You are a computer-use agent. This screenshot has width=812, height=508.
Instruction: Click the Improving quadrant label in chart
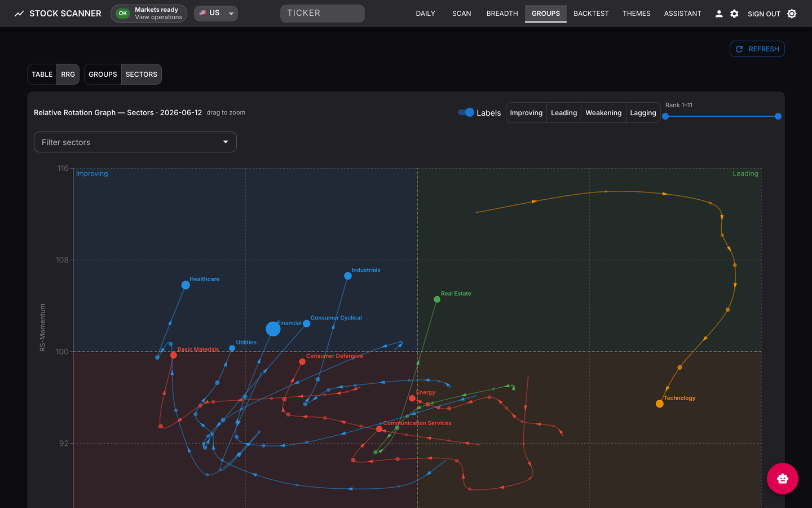point(92,174)
